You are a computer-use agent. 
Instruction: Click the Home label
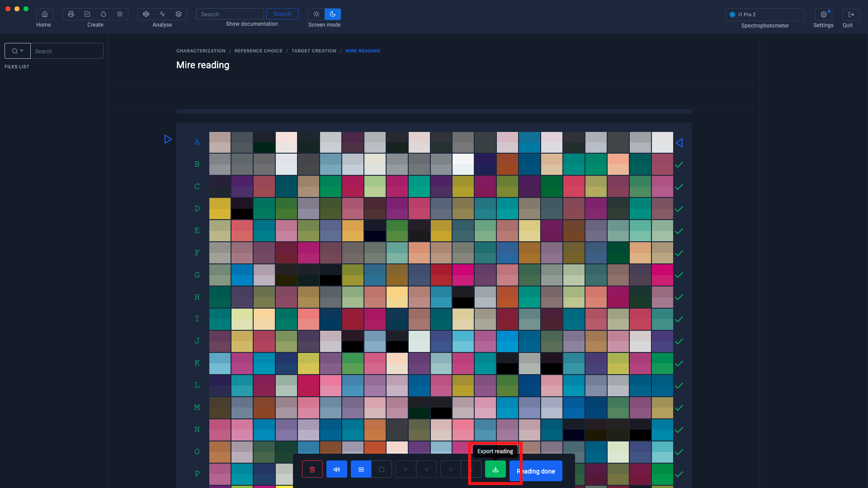coord(43,25)
